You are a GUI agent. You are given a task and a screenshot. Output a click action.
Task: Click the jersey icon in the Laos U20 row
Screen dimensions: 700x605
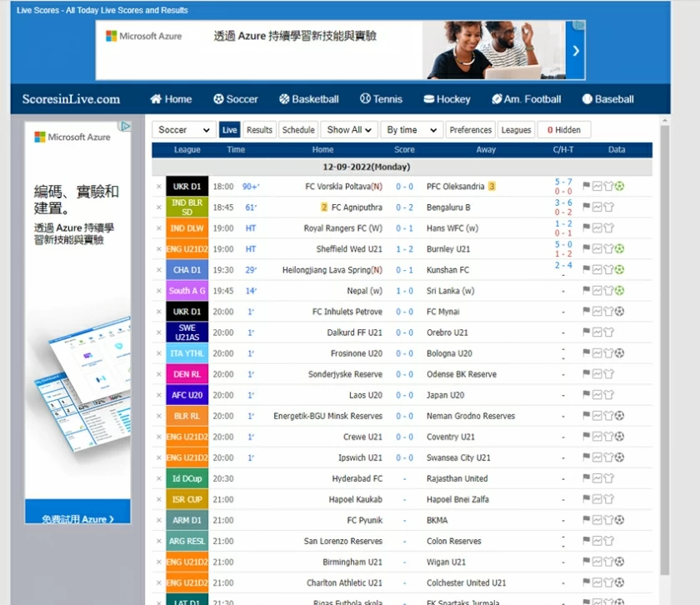[x=608, y=395]
